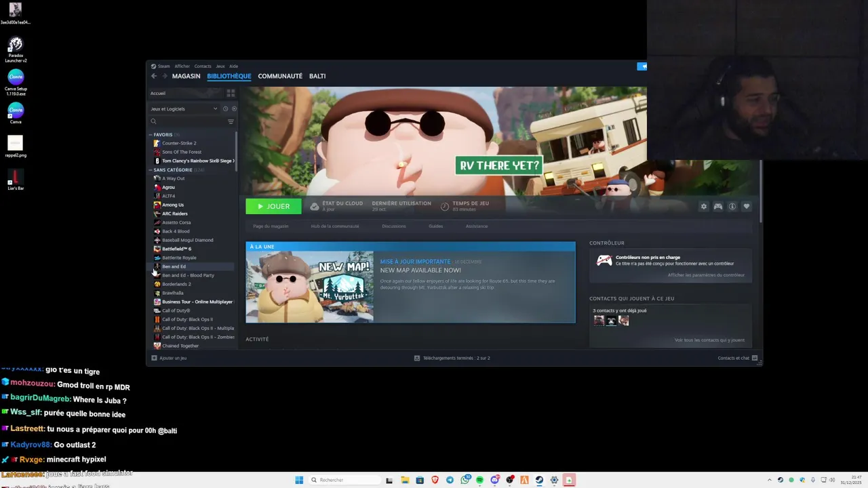Open the NEW MAP AVAILABLE NOW! article
This screenshot has height=488, width=868.
(420, 270)
